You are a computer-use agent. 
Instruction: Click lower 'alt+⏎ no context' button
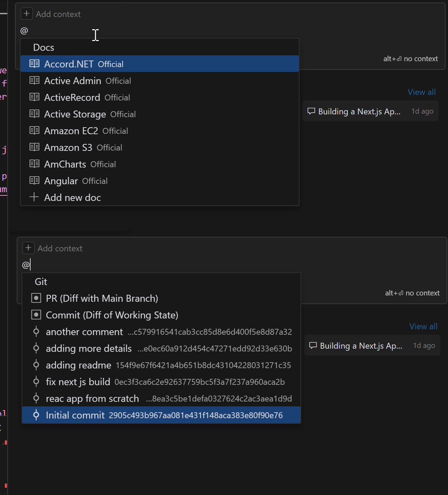[x=412, y=293]
